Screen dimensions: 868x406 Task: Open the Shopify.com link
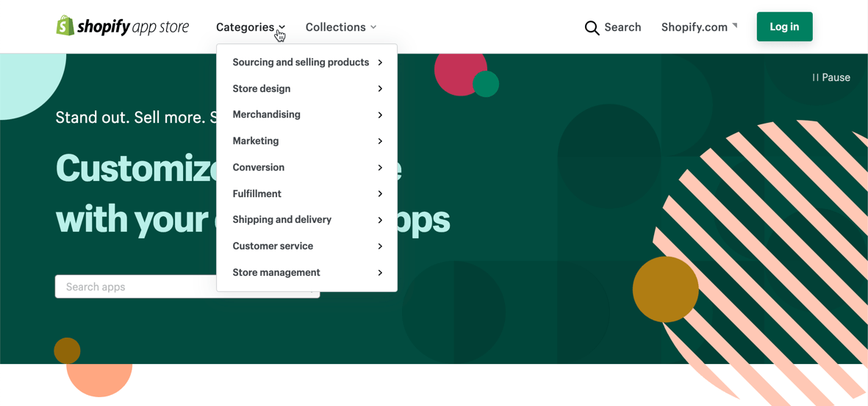point(694,27)
